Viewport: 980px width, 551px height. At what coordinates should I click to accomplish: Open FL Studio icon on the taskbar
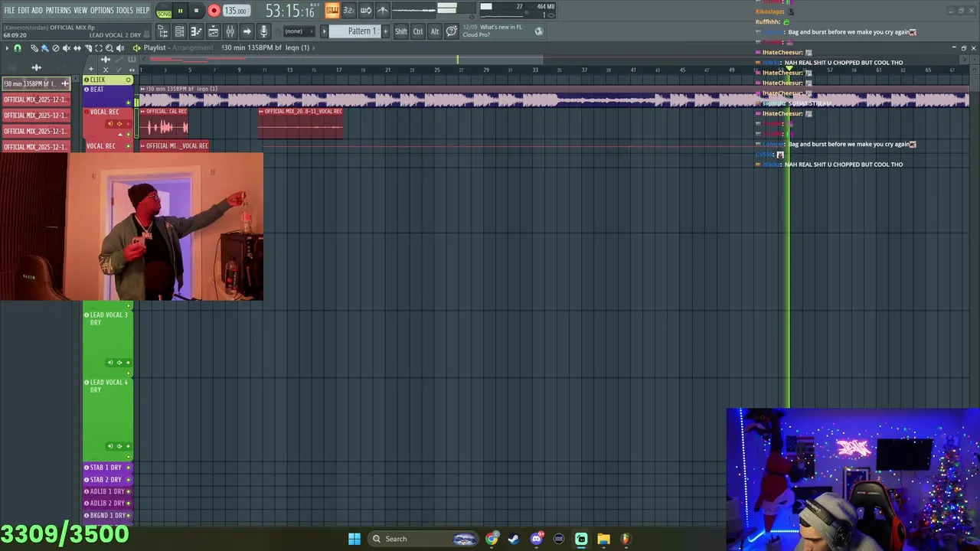(626, 539)
